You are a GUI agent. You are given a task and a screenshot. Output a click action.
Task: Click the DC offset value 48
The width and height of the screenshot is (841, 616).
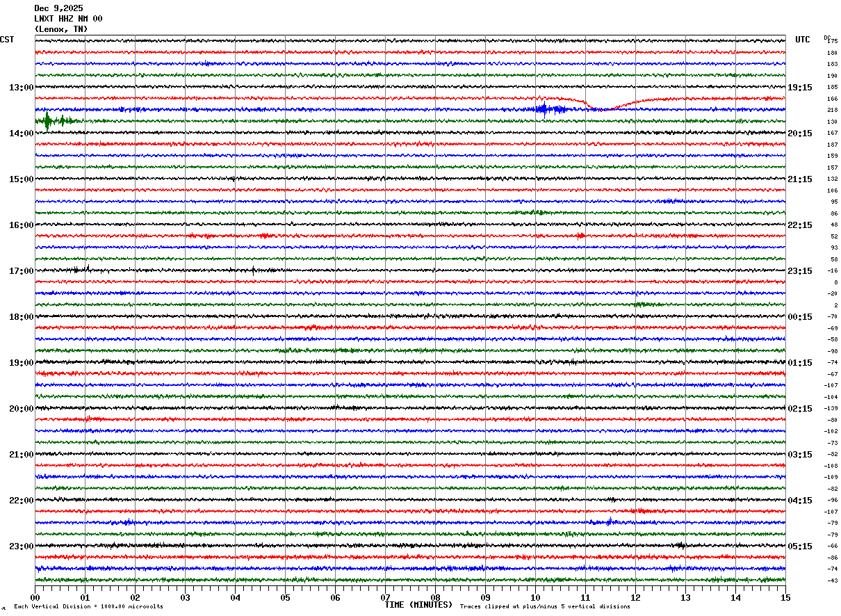834,225
